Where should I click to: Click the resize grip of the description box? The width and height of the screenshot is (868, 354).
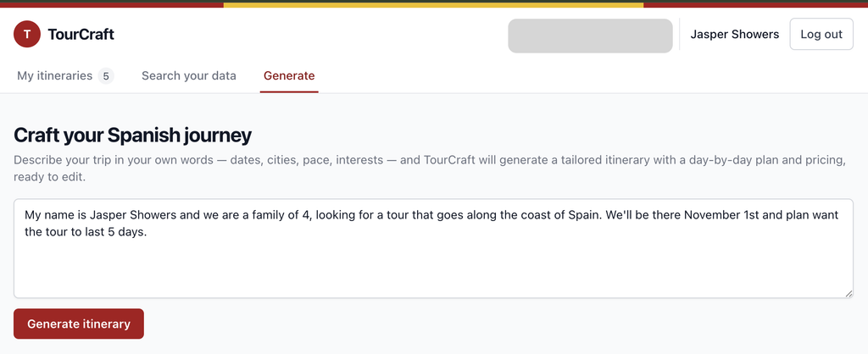[849, 294]
